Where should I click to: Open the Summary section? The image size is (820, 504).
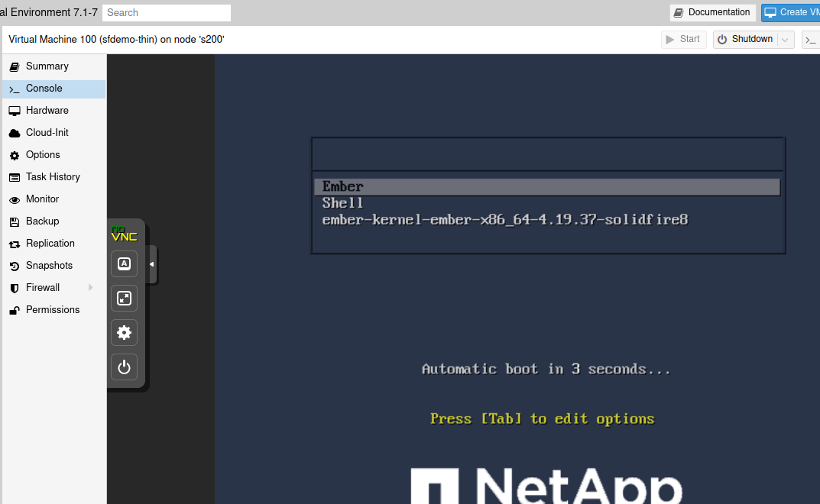click(x=53, y=66)
